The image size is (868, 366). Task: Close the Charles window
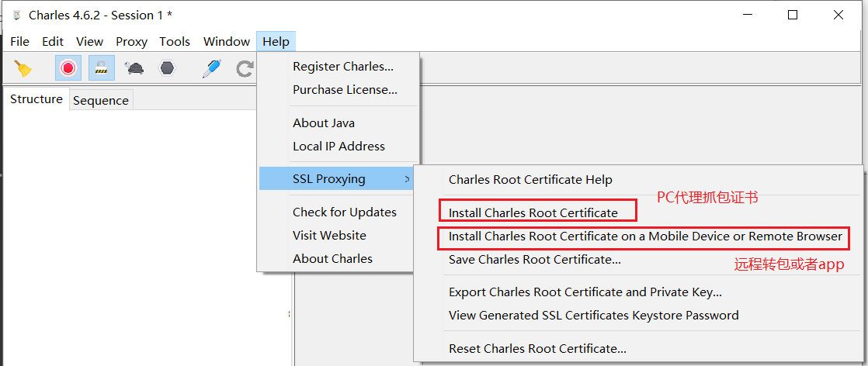(838, 16)
